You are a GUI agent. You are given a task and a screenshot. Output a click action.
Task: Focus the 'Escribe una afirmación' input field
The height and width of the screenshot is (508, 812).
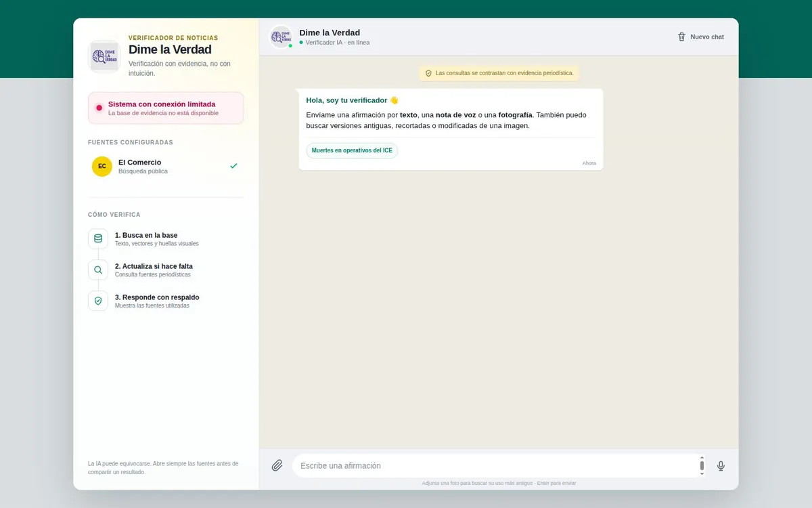(x=499, y=465)
